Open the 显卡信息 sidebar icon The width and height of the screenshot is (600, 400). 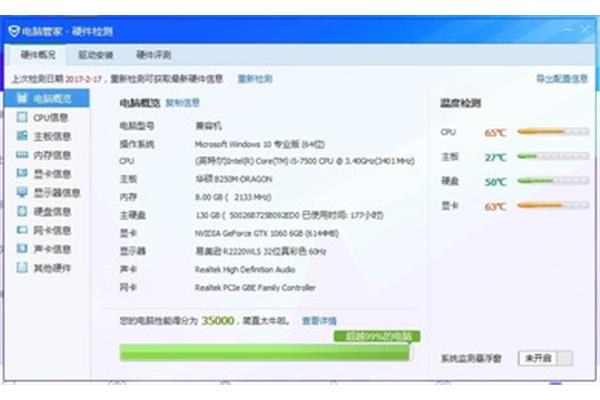22,173
